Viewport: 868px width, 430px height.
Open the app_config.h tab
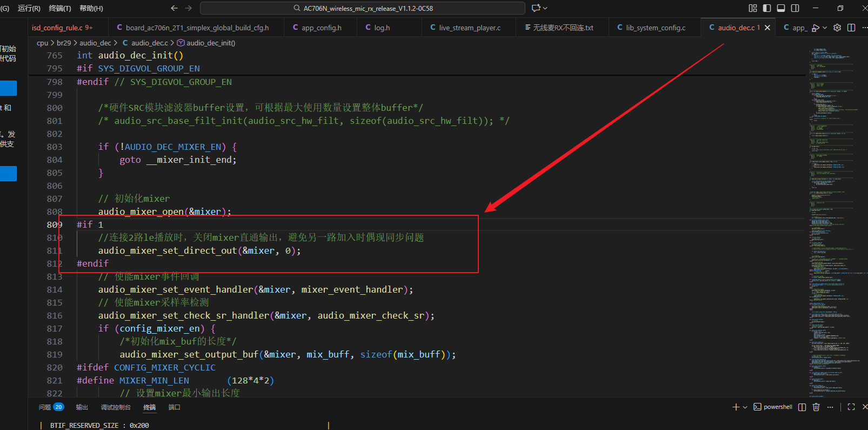[322, 28]
